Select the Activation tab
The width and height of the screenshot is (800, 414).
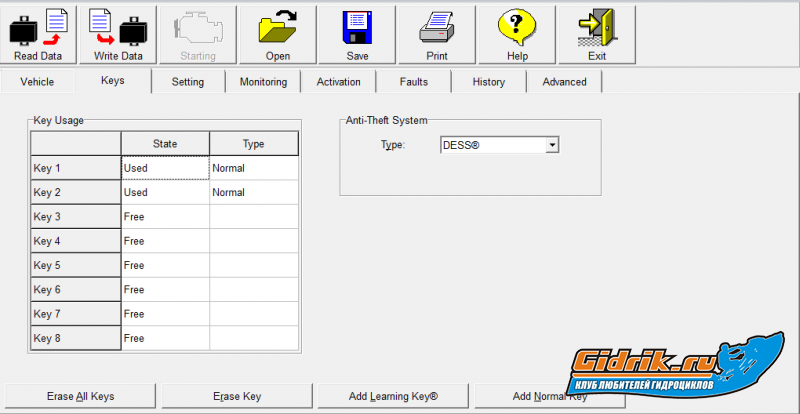[x=338, y=82]
